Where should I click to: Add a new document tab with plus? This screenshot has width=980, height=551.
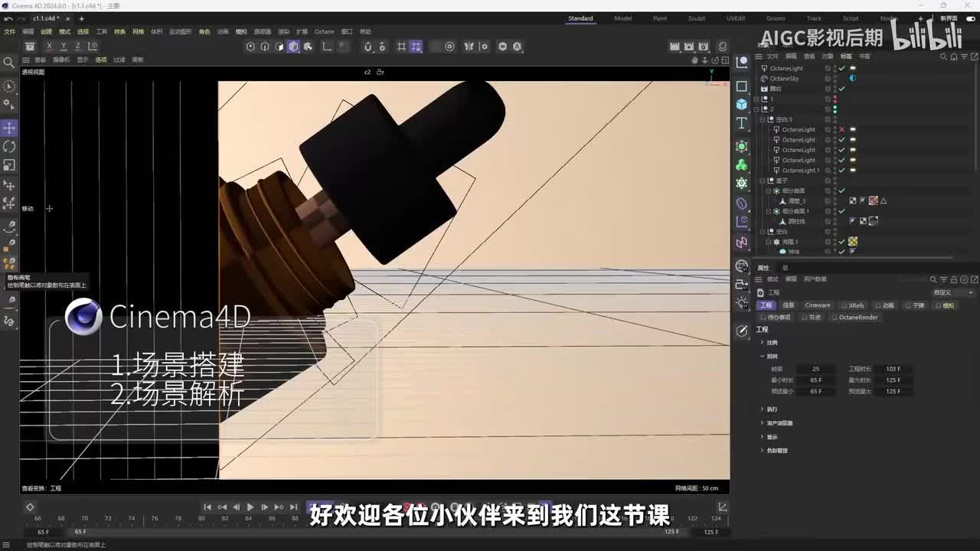(x=81, y=18)
